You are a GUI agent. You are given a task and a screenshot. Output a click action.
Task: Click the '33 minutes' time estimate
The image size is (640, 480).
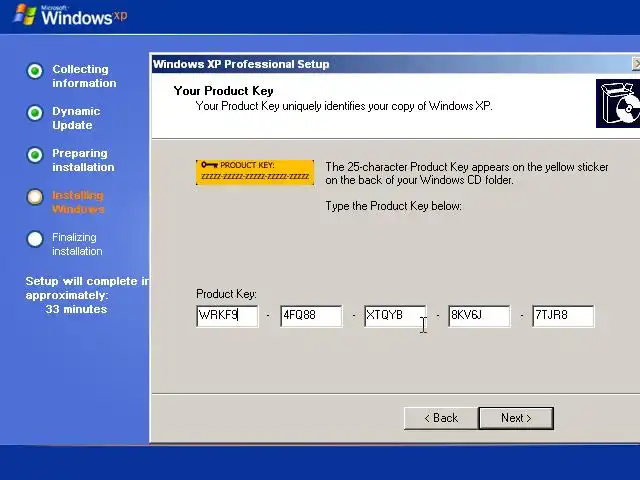pyautogui.click(x=76, y=309)
